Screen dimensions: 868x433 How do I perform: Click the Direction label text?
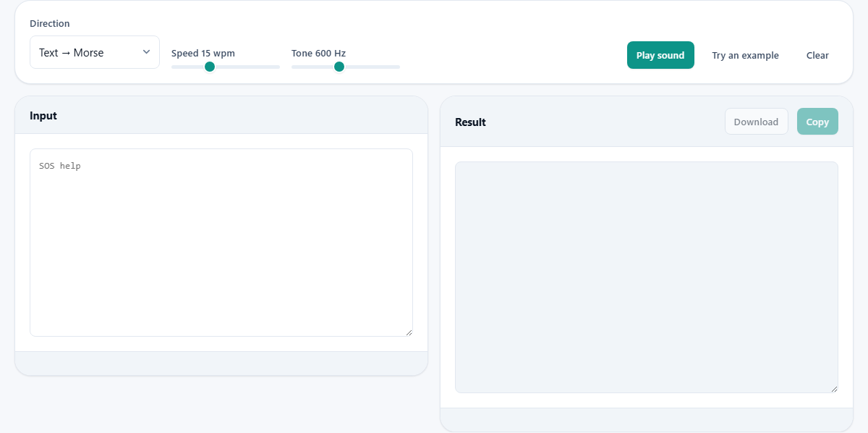(50, 23)
